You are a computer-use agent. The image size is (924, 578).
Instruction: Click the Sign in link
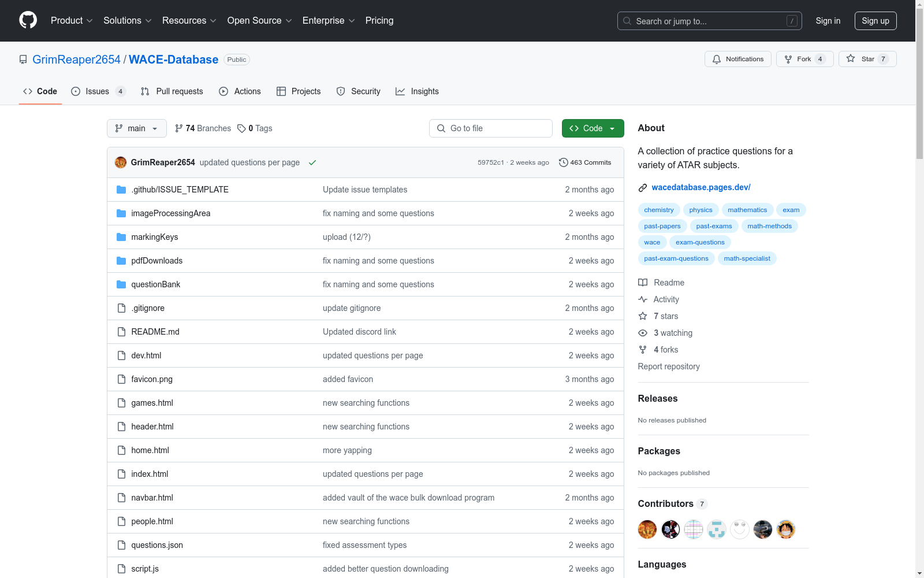click(828, 21)
